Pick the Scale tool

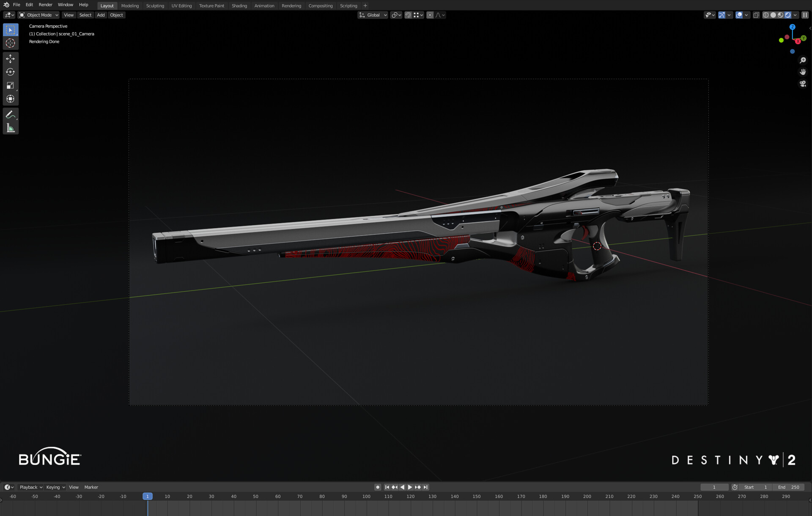pyautogui.click(x=11, y=86)
